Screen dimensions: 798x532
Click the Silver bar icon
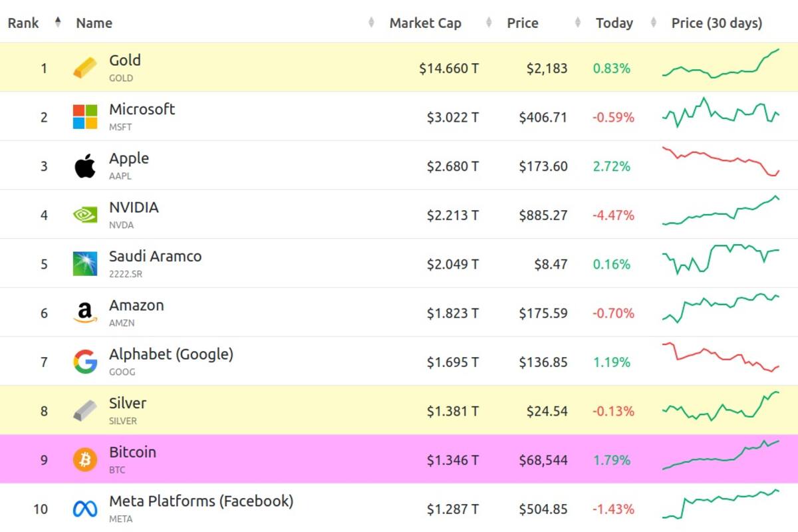pyautogui.click(x=85, y=411)
